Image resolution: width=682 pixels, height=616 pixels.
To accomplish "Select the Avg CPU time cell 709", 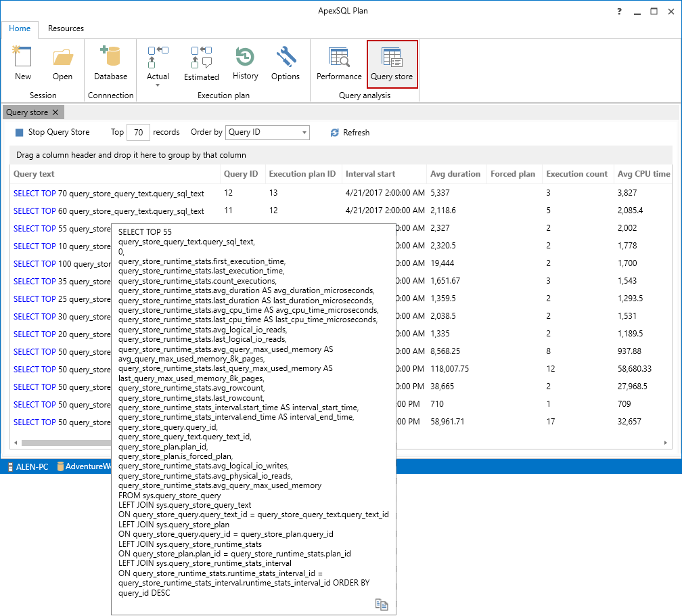I will click(x=624, y=404).
